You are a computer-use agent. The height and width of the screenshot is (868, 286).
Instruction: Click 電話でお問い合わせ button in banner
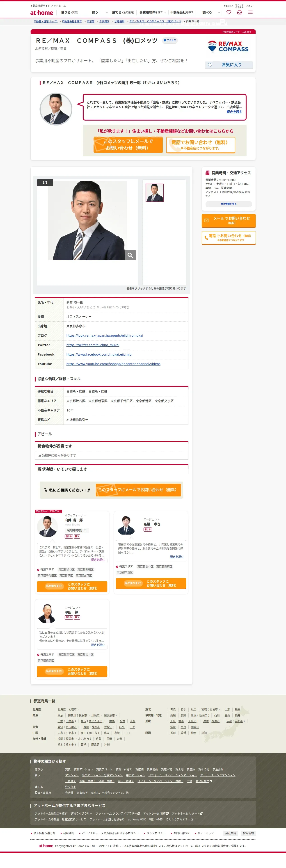point(201,145)
